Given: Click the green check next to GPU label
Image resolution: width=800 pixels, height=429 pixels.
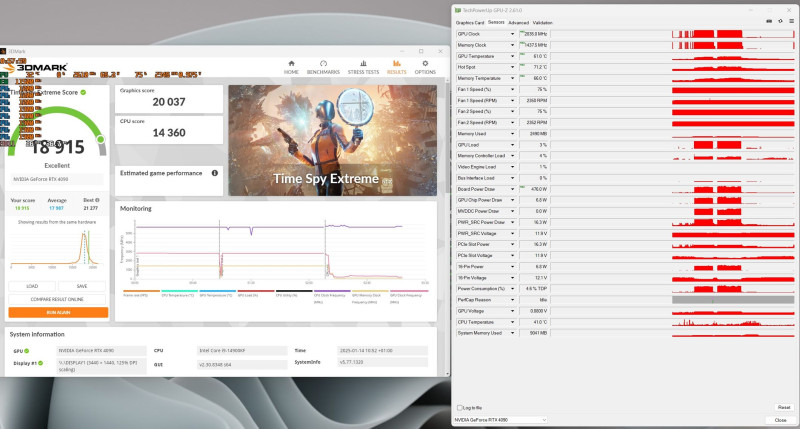Looking at the screenshot, I should click(x=27, y=351).
